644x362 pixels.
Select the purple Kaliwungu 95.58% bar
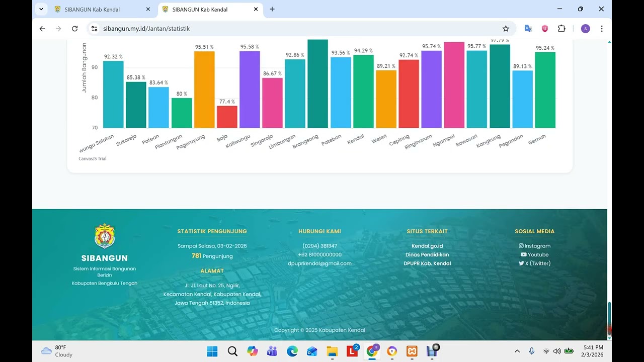[250, 89]
